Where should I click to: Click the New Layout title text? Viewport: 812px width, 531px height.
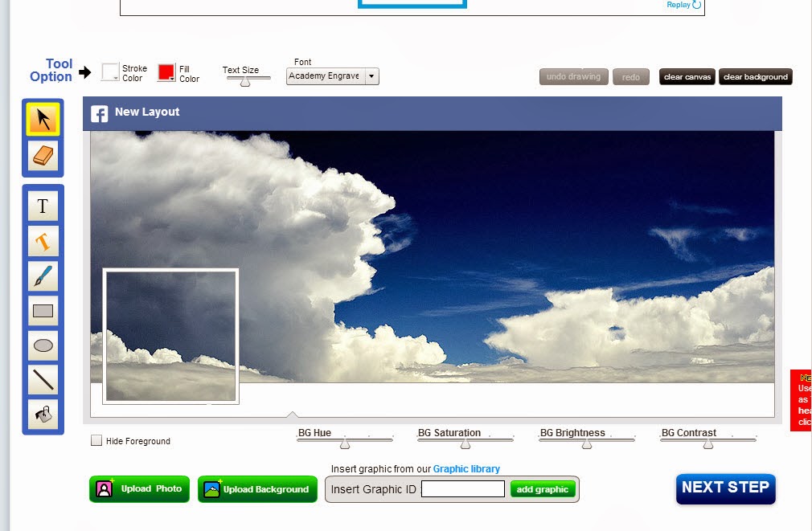pyautogui.click(x=147, y=112)
